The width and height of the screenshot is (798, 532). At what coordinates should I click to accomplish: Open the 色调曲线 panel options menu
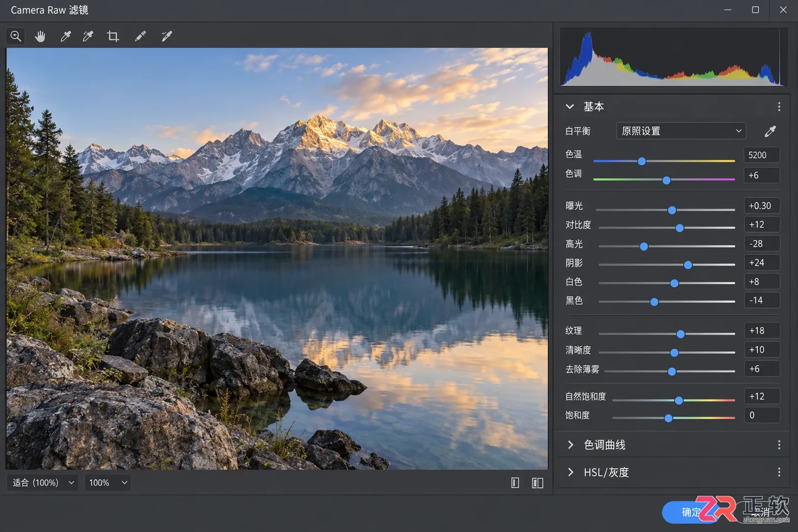[779, 445]
